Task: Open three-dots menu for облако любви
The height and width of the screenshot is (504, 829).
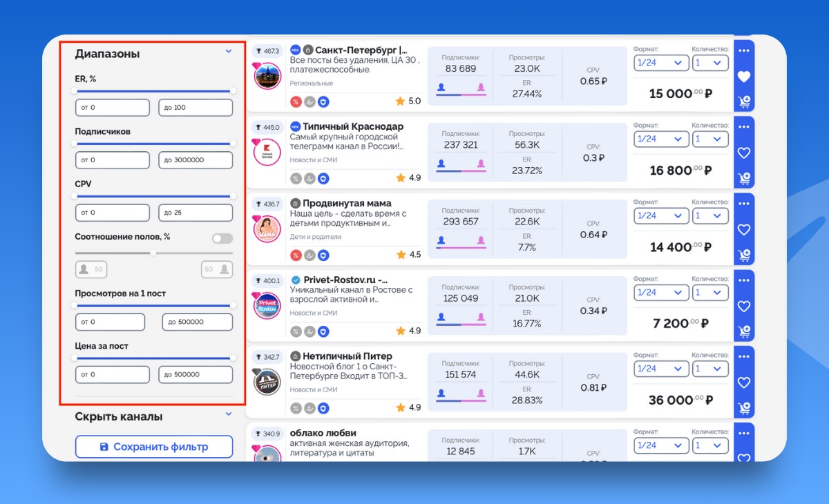Action: click(743, 434)
